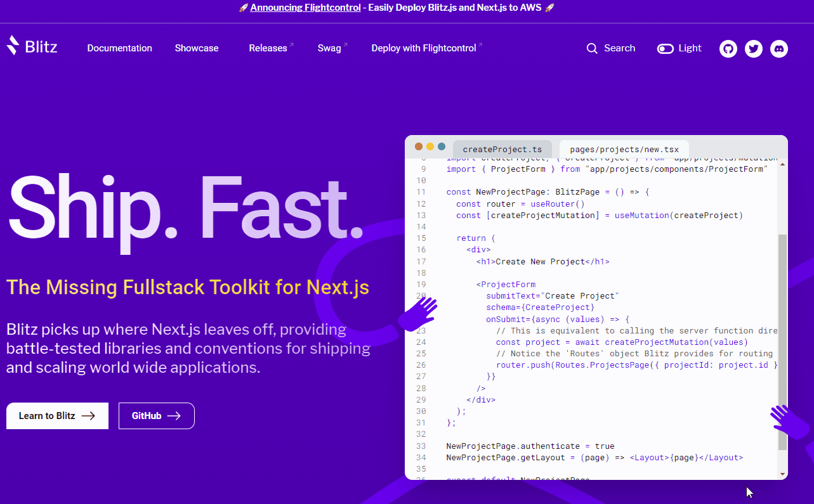The height and width of the screenshot is (504, 814).
Task: Click the 'onSubmit={async (values) => {' line
Action: point(558,320)
